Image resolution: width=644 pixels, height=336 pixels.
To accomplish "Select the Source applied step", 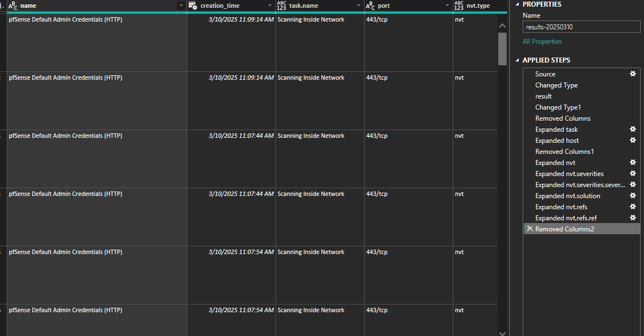I will 545,74.
